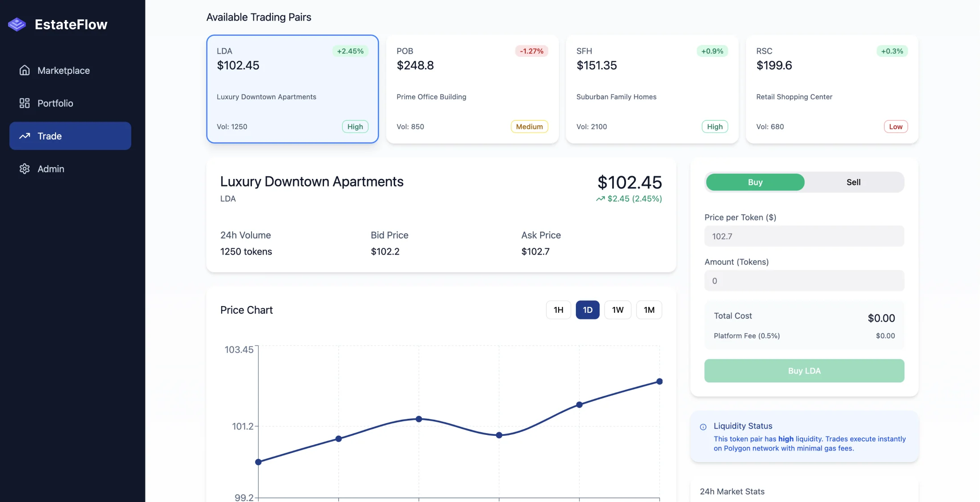Select the upward trend icon on Trade entry
980x502 pixels.
pos(25,136)
